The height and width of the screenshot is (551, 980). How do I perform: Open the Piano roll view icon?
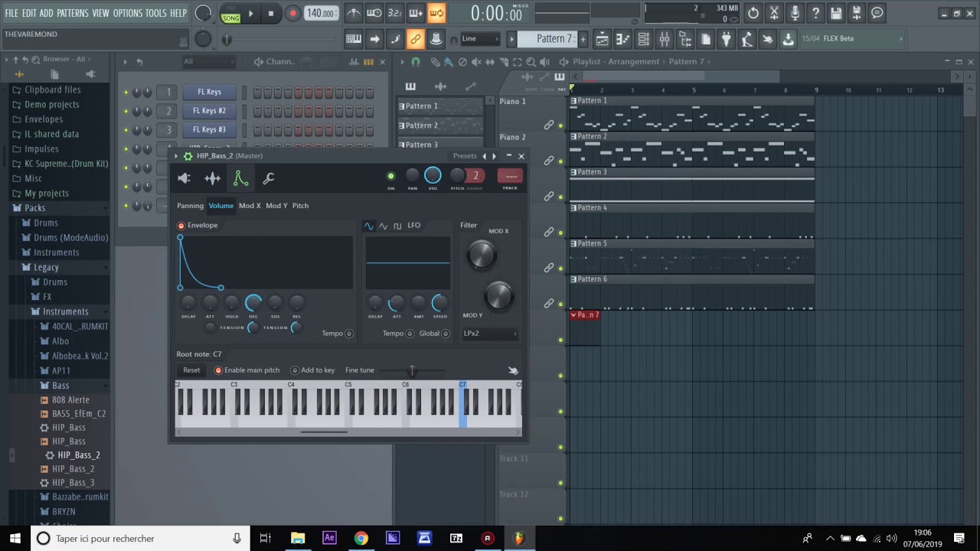(623, 39)
